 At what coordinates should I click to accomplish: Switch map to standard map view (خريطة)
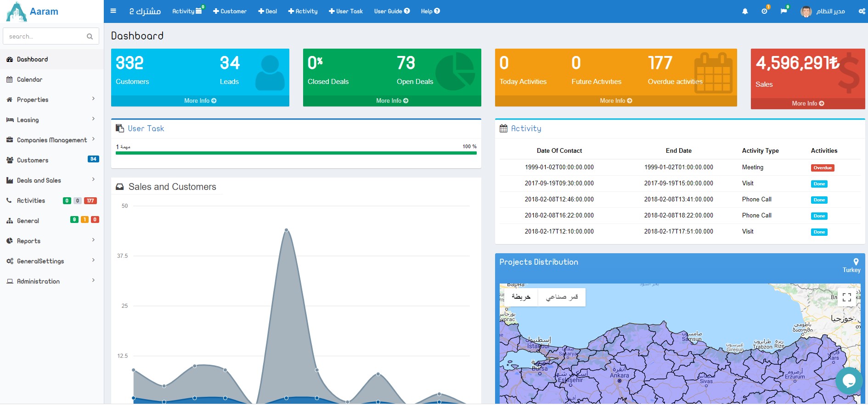pos(521,297)
